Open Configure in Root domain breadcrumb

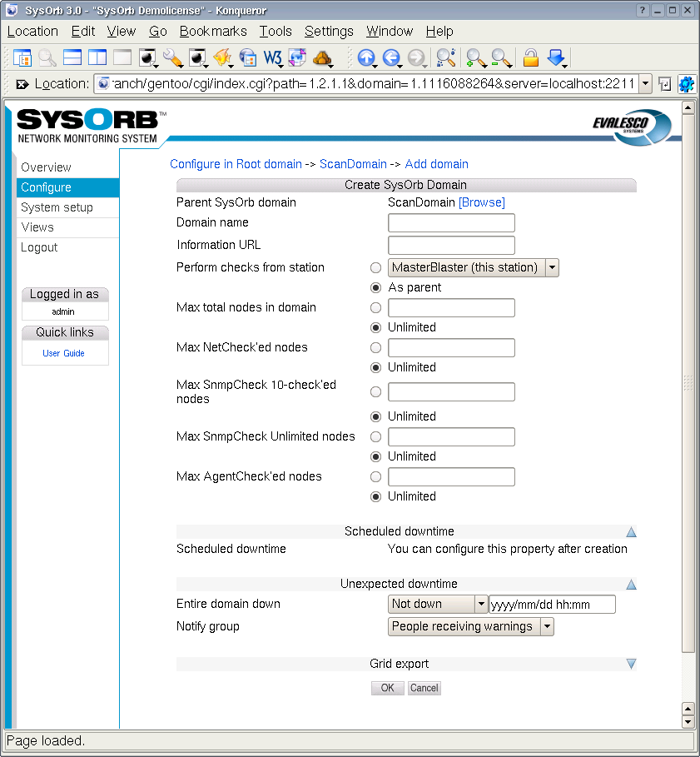tap(236, 164)
